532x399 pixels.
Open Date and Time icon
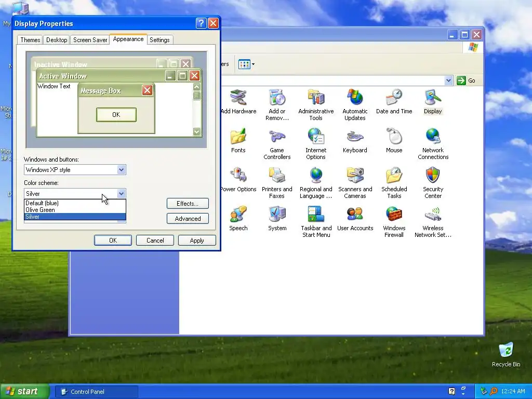click(x=394, y=102)
